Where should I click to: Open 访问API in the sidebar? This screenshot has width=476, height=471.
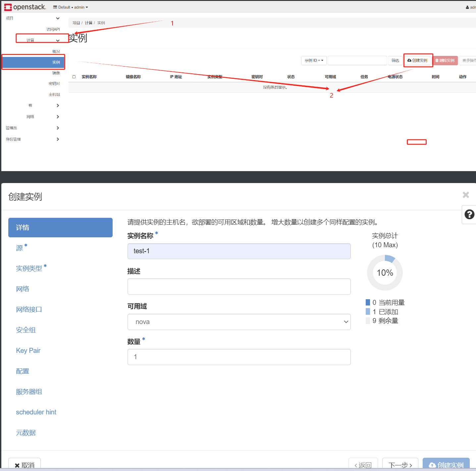pos(53,29)
